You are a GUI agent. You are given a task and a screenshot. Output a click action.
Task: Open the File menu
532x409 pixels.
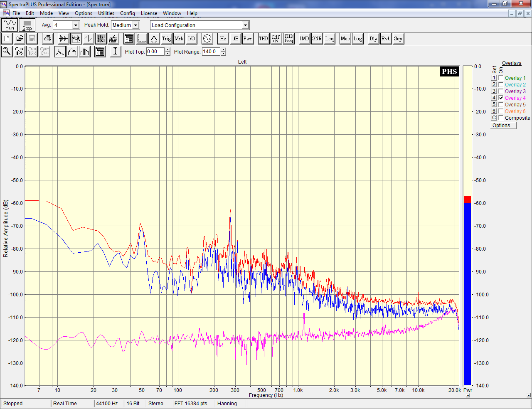(x=16, y=13)
